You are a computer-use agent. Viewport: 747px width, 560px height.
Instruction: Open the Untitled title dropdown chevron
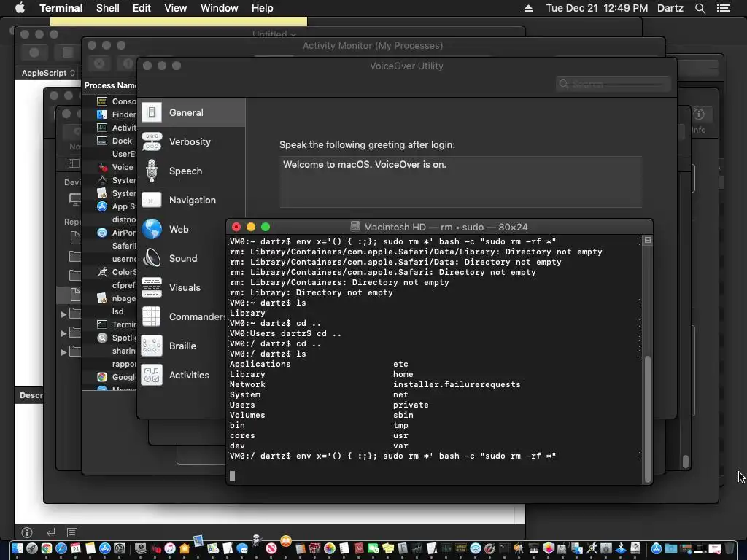pos(293,34)
